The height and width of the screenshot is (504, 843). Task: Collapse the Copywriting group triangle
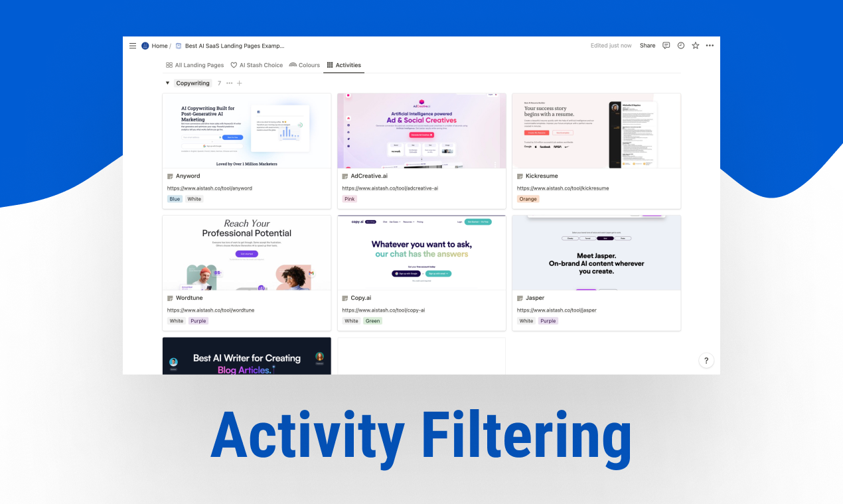[x=167, y=84]
